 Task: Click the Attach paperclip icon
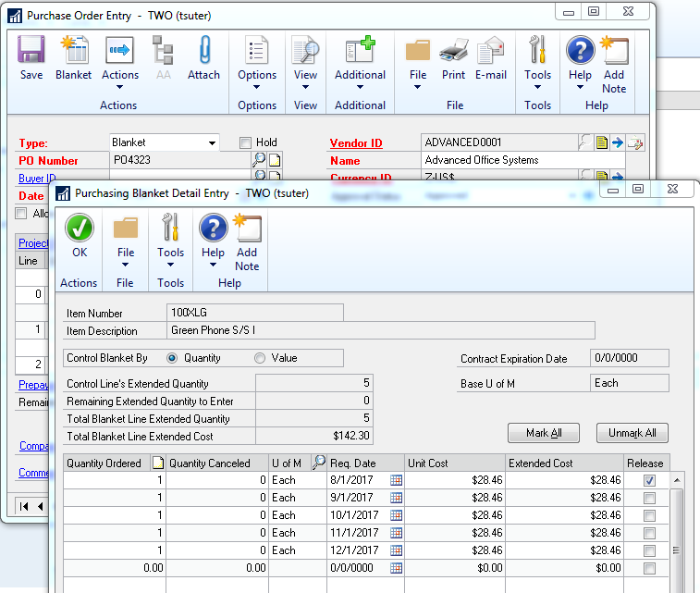tap(204, 50)
